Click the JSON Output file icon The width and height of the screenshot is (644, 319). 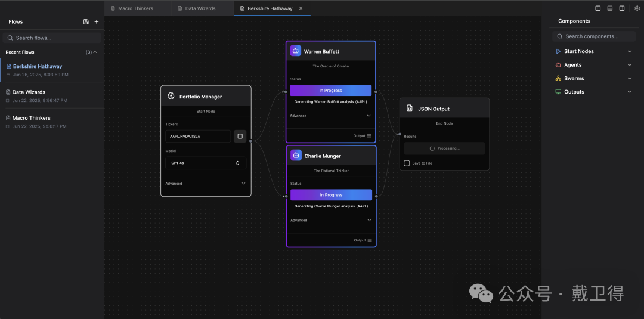coord(410,109)
